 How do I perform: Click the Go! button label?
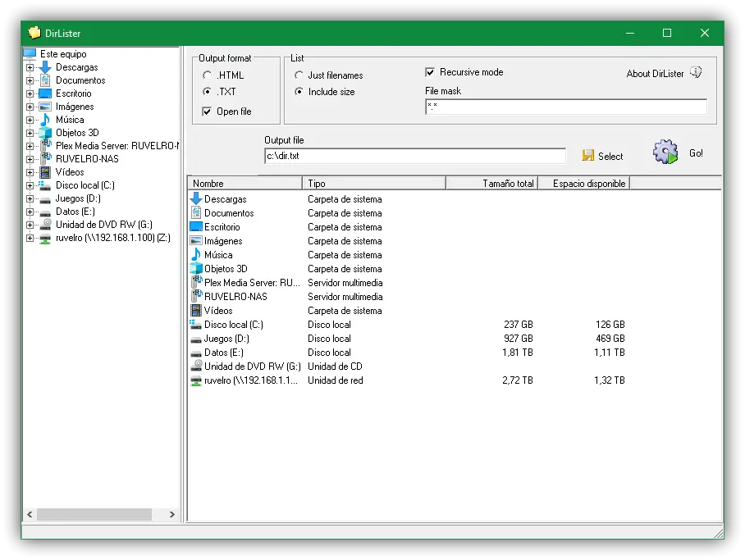click(696, 153)
